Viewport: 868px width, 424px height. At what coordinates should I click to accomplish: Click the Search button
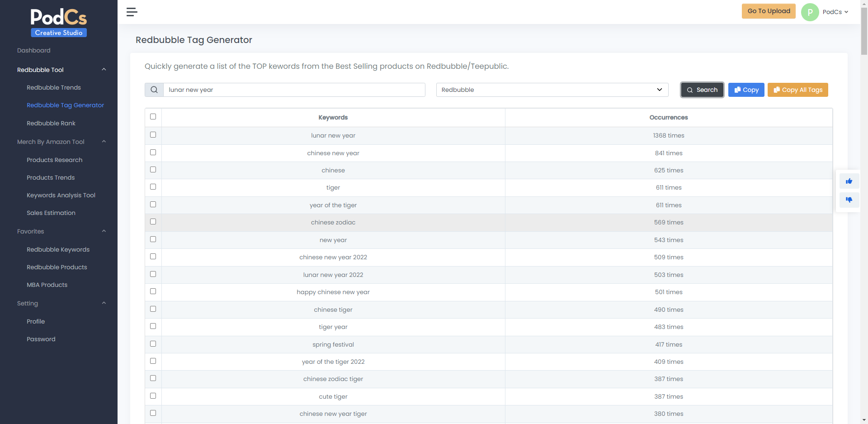point(702,90)
